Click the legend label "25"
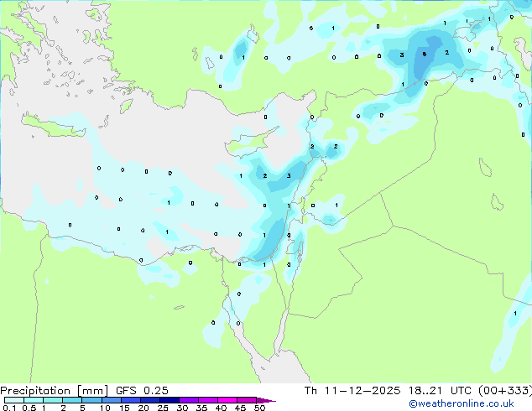The image size is (532, 411). click(163, 408)
